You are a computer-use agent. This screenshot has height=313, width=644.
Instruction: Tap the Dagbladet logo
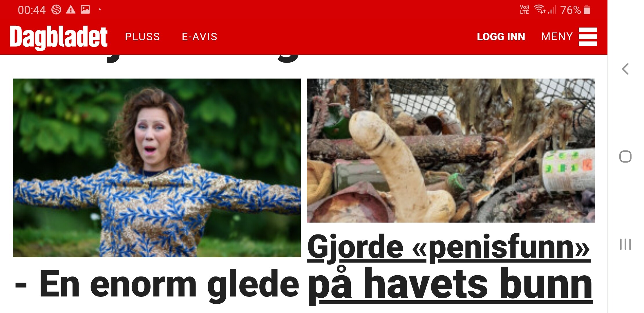[x=59, y=38]
